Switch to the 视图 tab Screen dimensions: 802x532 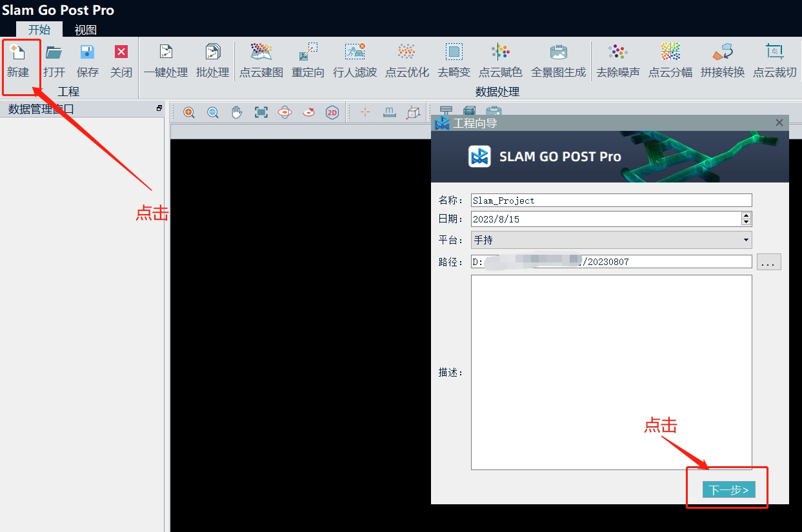(85, 30)
